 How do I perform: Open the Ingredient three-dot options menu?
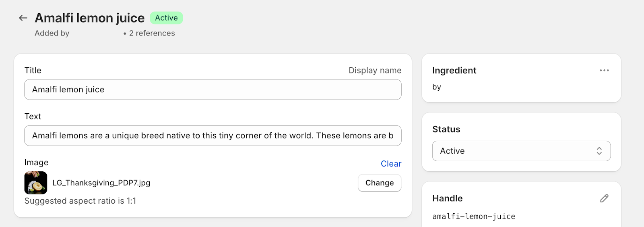pos(604,70)
